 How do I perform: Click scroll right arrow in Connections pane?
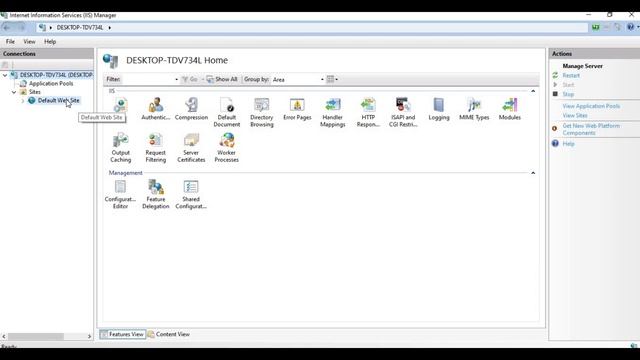[x=89, y=336]
